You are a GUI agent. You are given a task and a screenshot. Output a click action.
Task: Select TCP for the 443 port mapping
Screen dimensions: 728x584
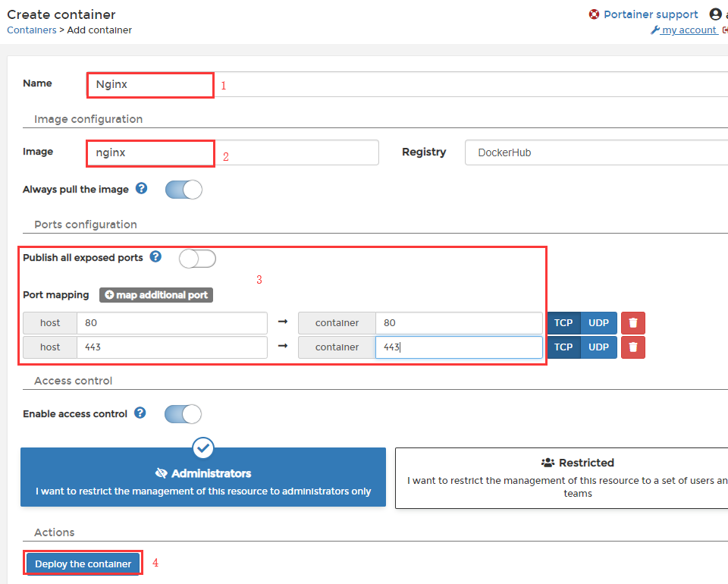tap(563, 347)
